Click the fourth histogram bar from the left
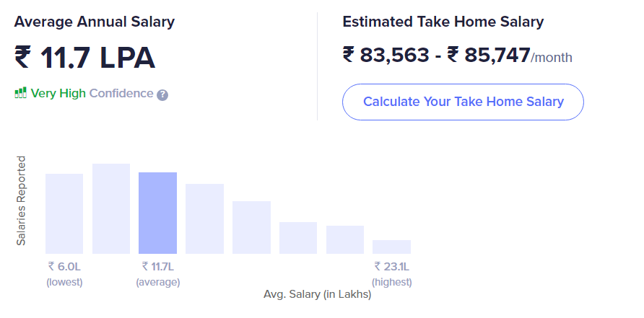The width and height of the screenshot is (644, 318). [x=204, y=218]
